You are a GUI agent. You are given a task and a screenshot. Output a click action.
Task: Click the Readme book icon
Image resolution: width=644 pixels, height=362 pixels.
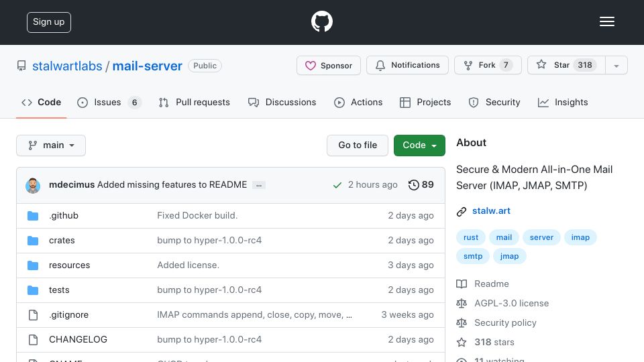(x=462, y=284)
